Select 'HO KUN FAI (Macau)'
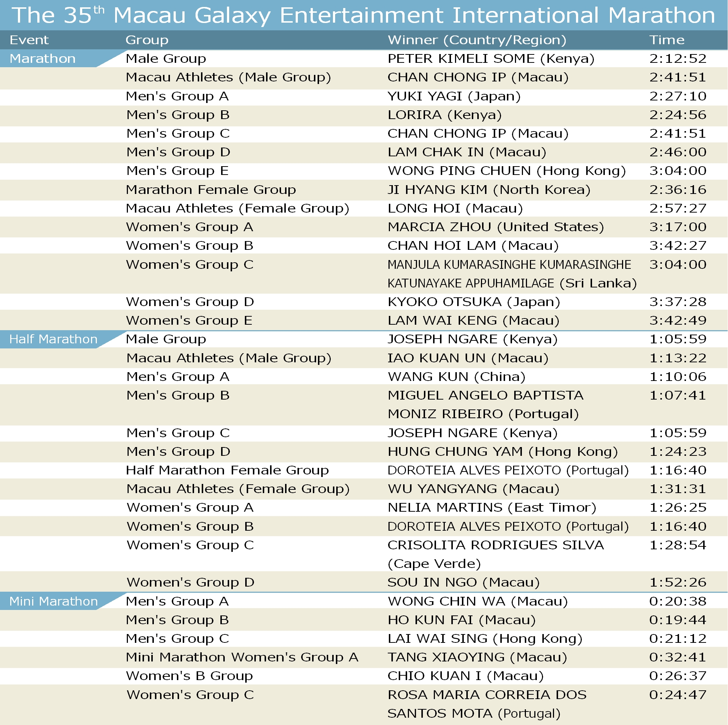Image resolution: width=728 pixels, height=725 pixels. tap(462, 620)
